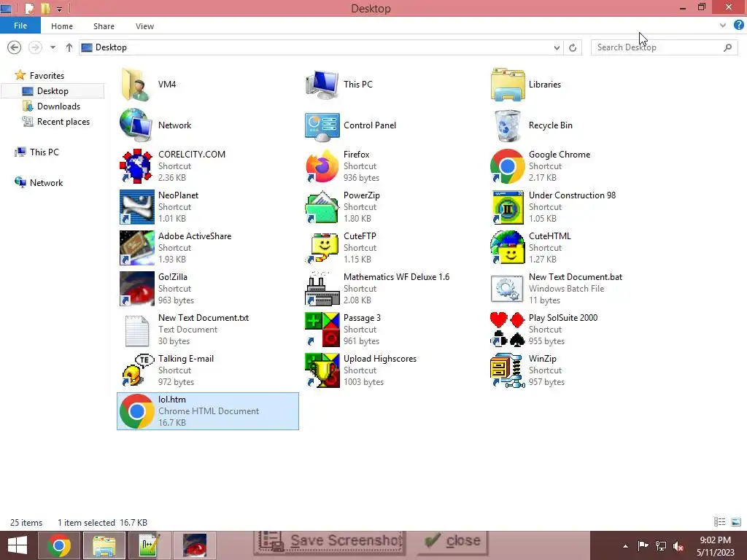Select the Play SolSuite 2000 card icon

coord(508,330)
